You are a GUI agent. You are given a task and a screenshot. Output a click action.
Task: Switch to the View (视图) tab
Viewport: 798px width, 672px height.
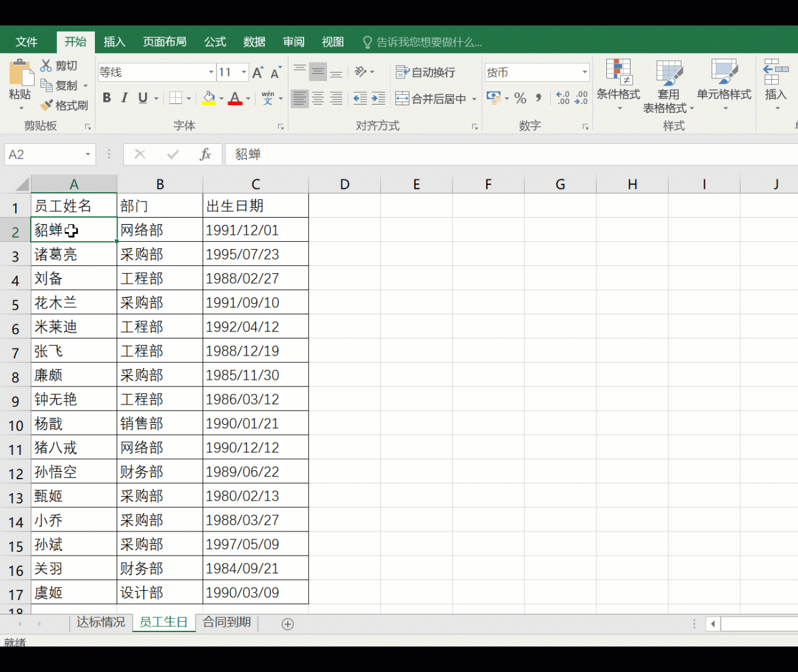333,42
